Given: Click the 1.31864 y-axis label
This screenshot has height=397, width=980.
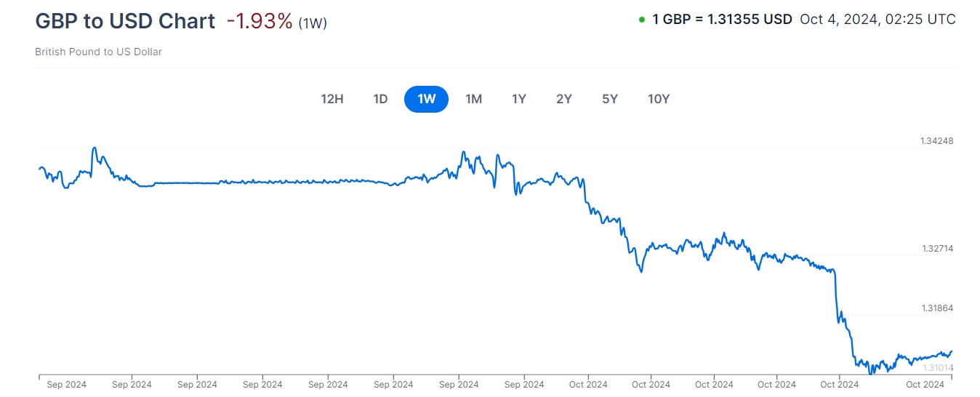Looking at the screenshot, I should point(936,308).
